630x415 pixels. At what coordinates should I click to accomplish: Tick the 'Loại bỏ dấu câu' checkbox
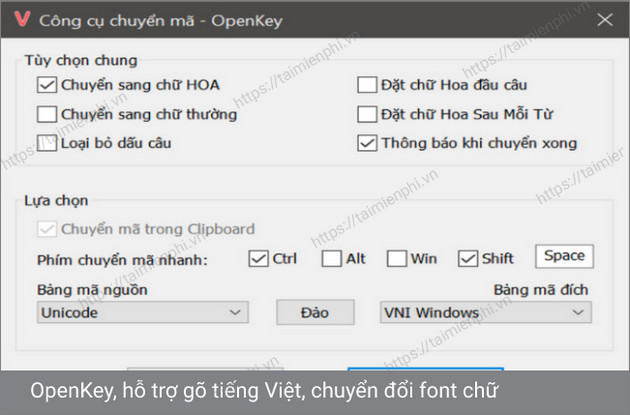pyautogui.click(x=47, y=143)
